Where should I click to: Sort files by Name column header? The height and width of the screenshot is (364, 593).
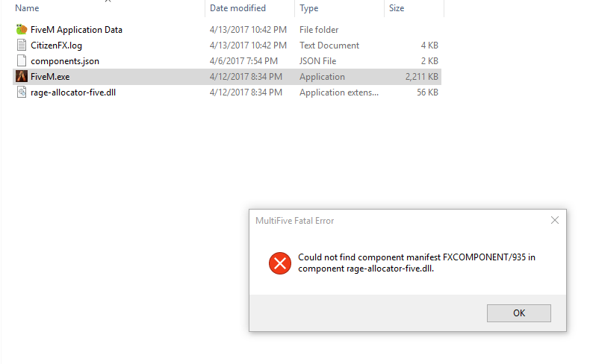pyautogui.click(x=28, y=8)
